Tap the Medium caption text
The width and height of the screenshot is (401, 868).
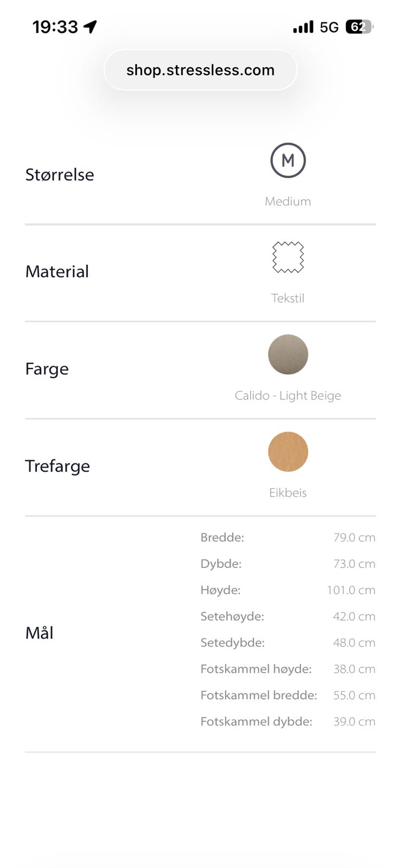pos(288,201)
